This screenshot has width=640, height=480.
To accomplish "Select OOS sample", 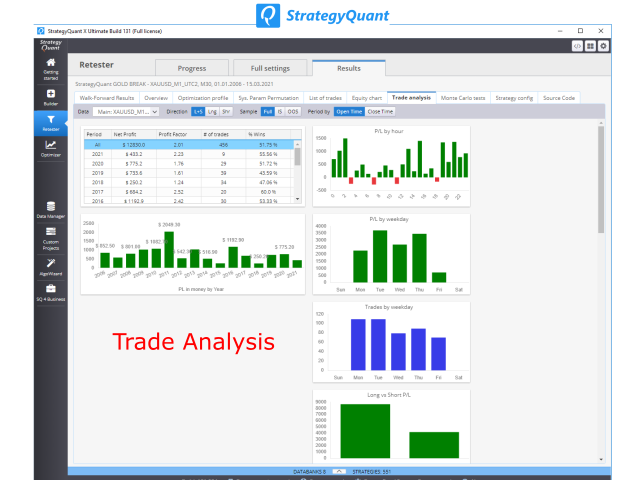I will coord(293,111).
